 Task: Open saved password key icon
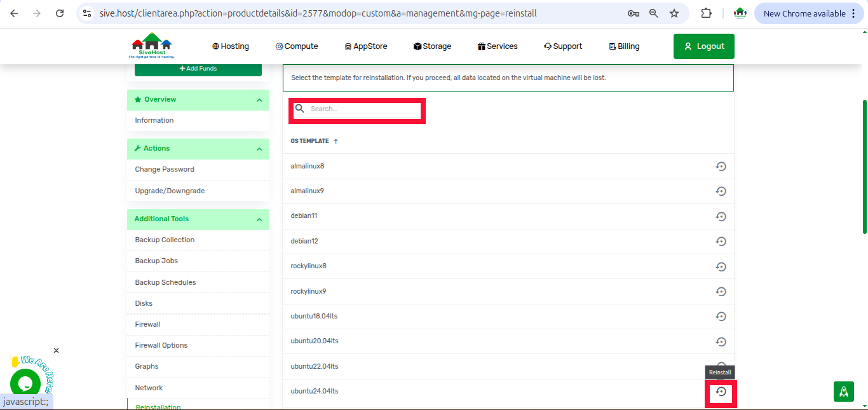pyautogui.click(x=633, y=13)
